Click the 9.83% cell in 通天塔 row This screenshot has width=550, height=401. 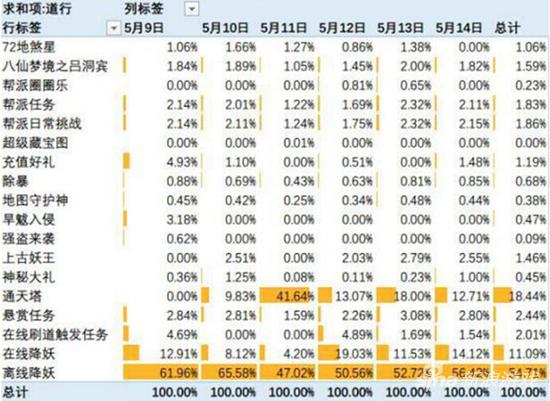(x=240, y=296)
